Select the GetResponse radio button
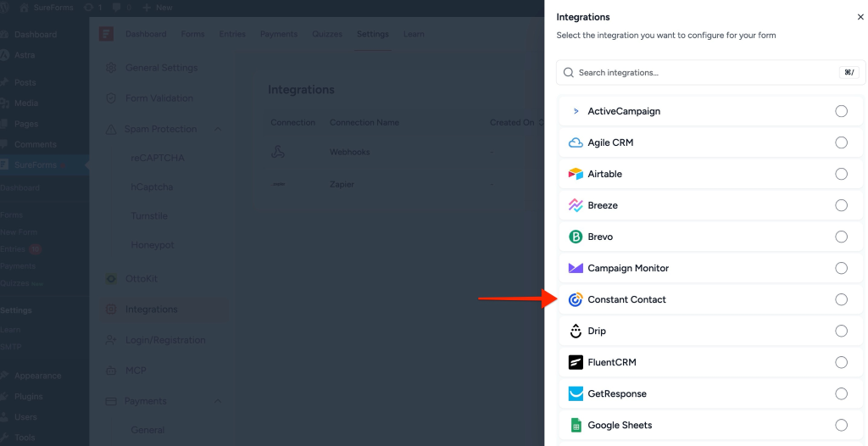The height and width of the screenshot is (446, 868). pyautogui.click(x=842, y=394)
